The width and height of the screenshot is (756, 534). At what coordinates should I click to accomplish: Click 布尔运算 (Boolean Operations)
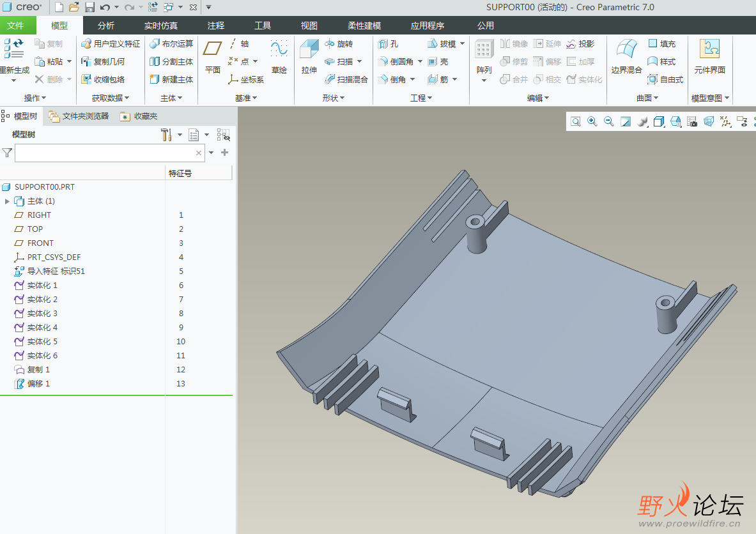click(171, 44)
